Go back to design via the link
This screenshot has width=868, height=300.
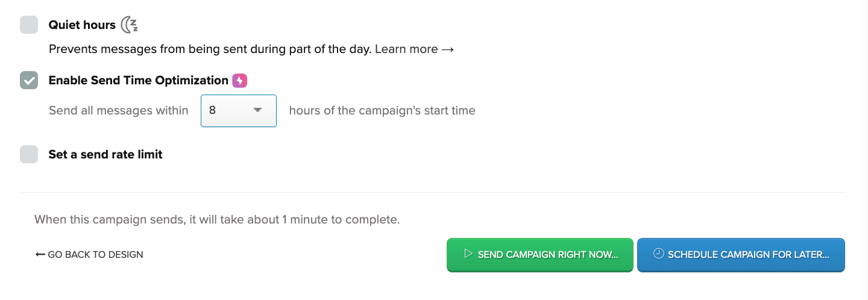pyautogui.click(x=95, y=255)
